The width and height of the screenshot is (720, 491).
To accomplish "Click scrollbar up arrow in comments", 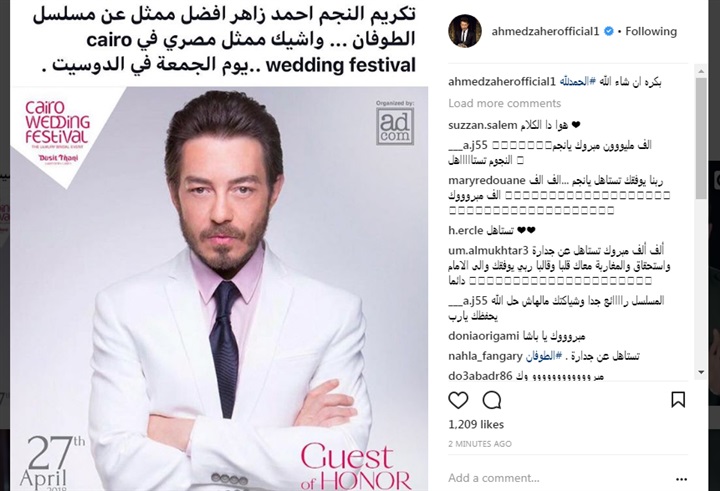I will click(x=701, y=72).
